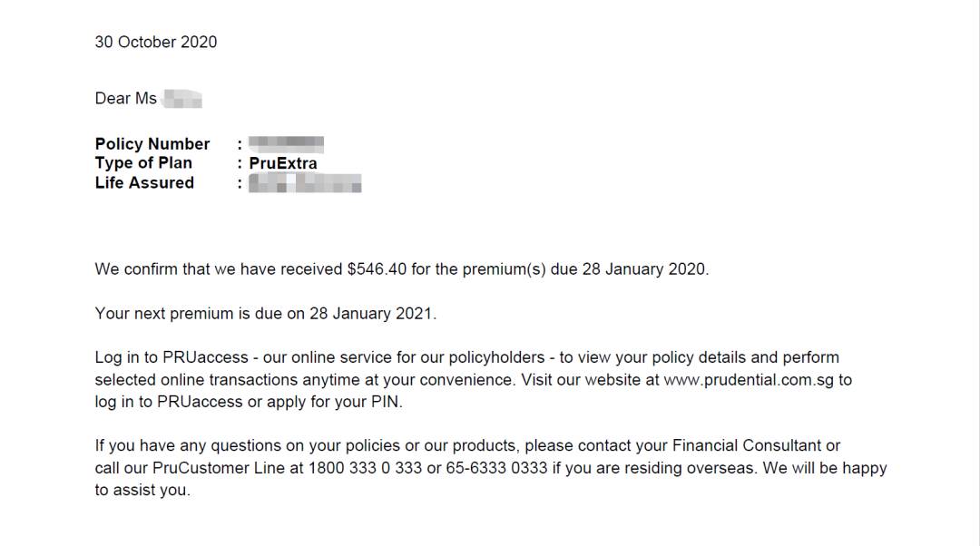Click the 'Type of Plan' label

[143, 163]
